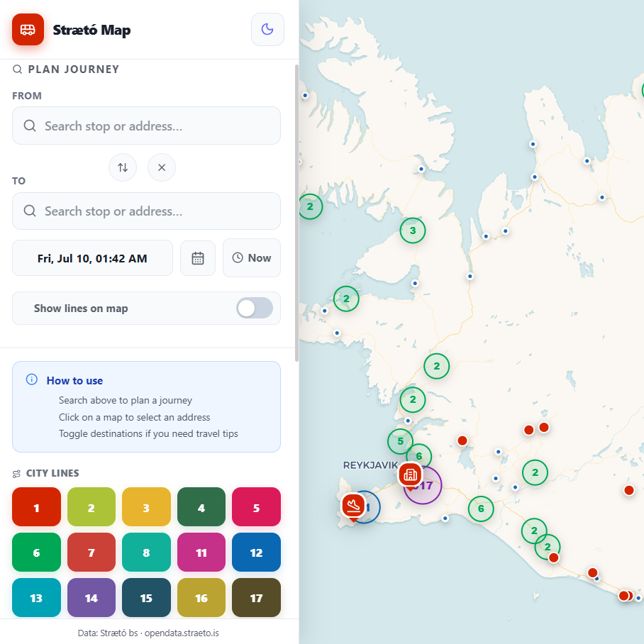This screenshot has height=644, width=644.
Task: Select city line 8 teal button
Action: [146, 552]
